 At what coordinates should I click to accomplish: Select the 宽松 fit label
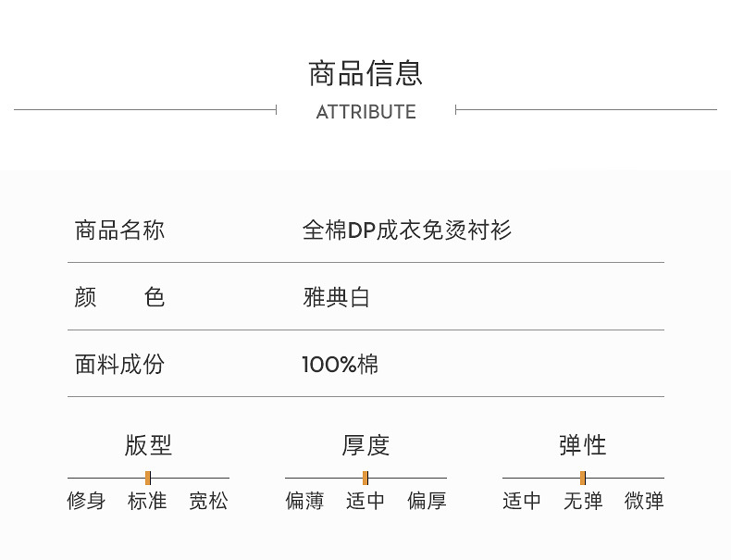[x=208, y=502]
